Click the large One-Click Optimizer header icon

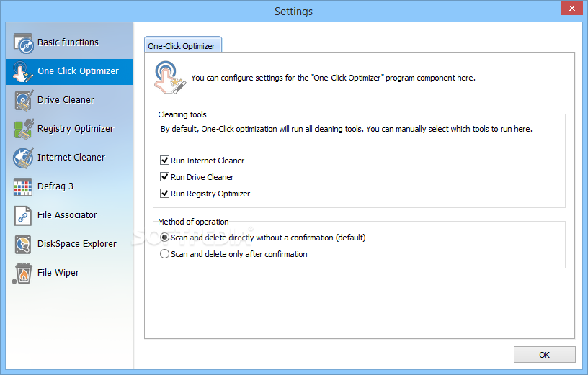169,77
